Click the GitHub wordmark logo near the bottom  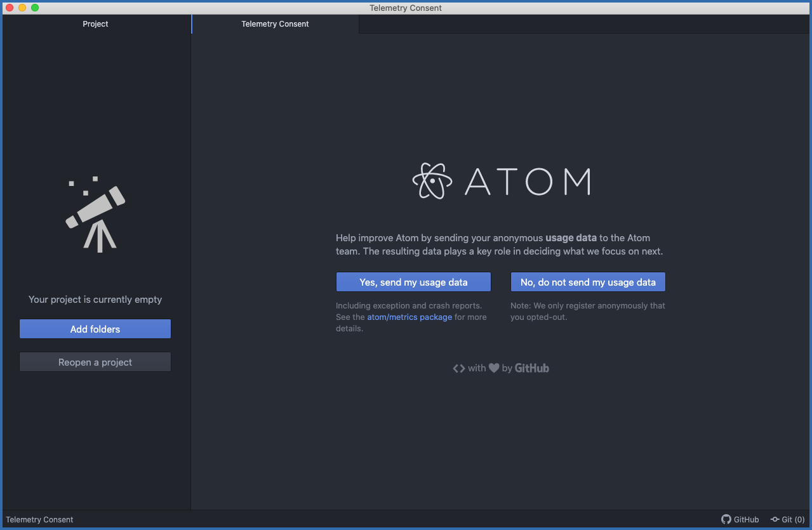(531, 368)
